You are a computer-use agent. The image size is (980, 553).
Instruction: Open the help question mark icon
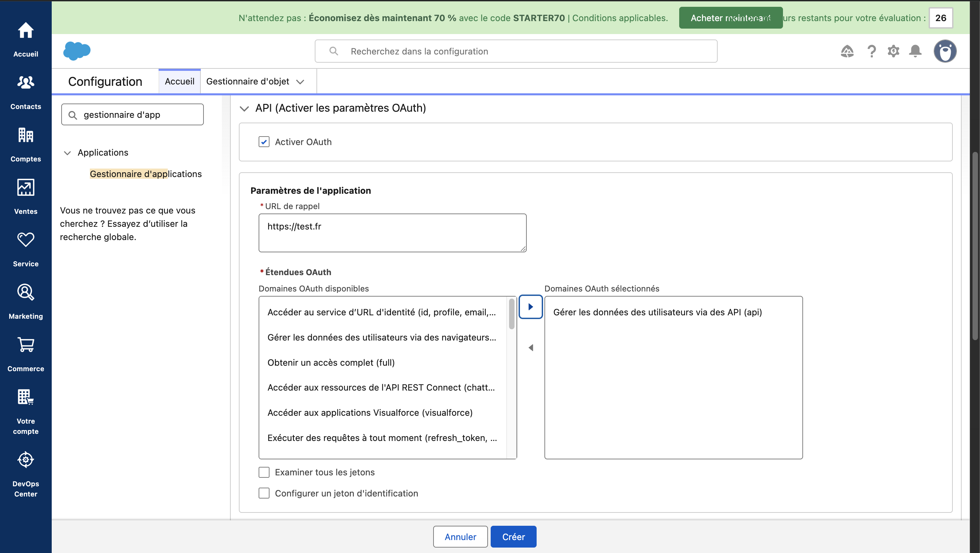[x=871, y=51]
